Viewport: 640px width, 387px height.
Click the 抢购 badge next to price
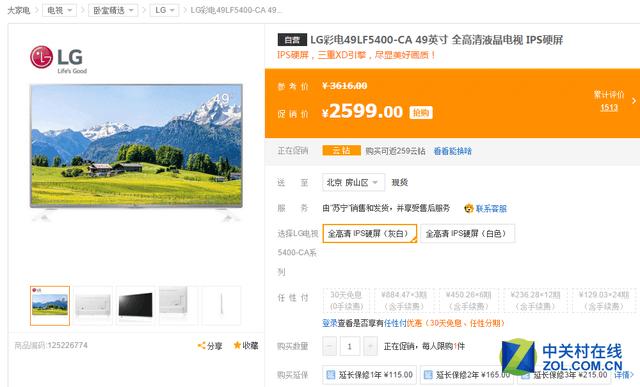click(421, 113)
